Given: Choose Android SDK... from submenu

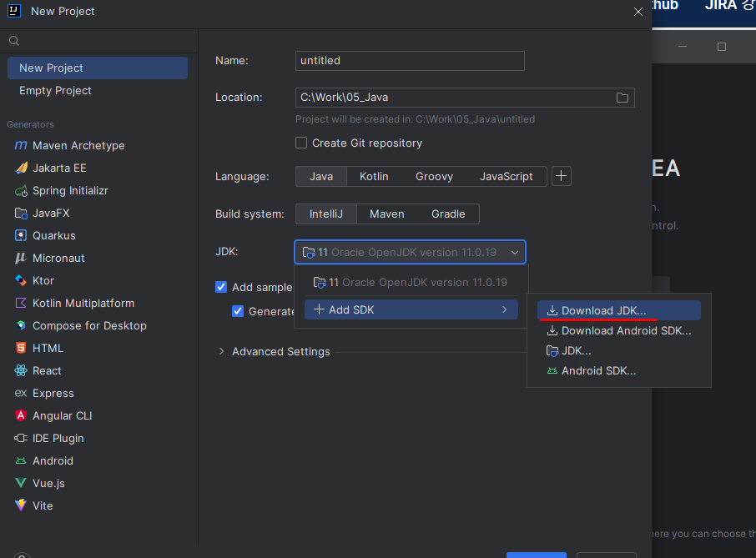Looking at the screenshot, I should click(x=618, y=370).
